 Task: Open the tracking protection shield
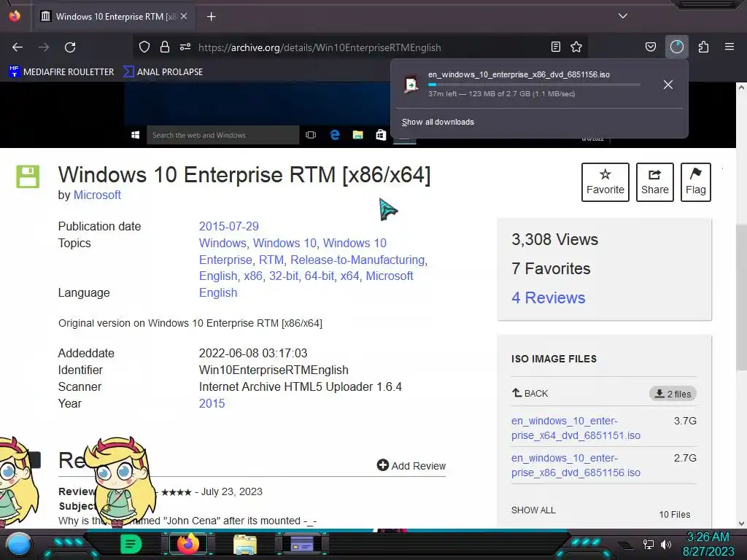coord(144,47)
